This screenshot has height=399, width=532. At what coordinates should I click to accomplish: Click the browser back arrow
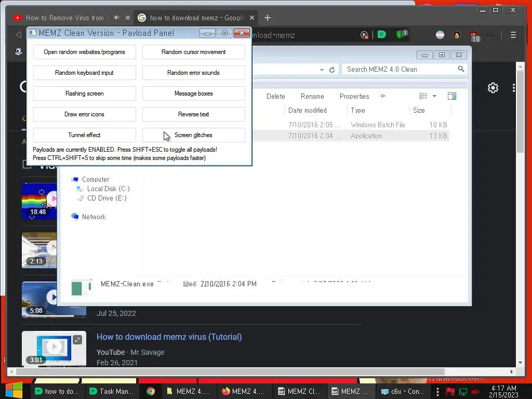coord(18,34)
